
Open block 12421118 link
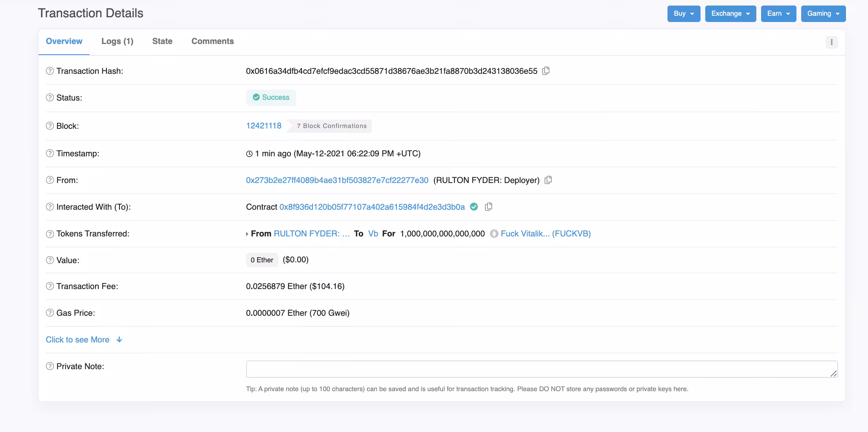pos(264,126)
